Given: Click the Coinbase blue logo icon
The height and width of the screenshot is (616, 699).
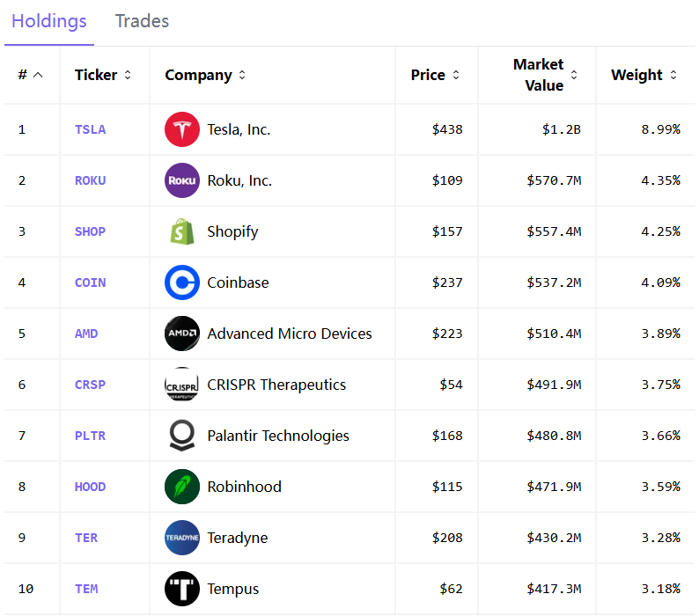Looking at the screenshot, I should [182, 282].
